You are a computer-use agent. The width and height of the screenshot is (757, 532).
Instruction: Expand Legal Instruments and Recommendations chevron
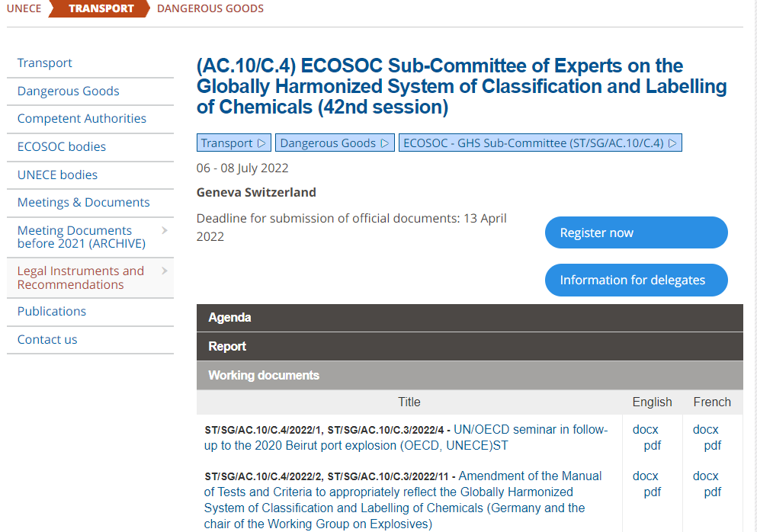[164, 271]
